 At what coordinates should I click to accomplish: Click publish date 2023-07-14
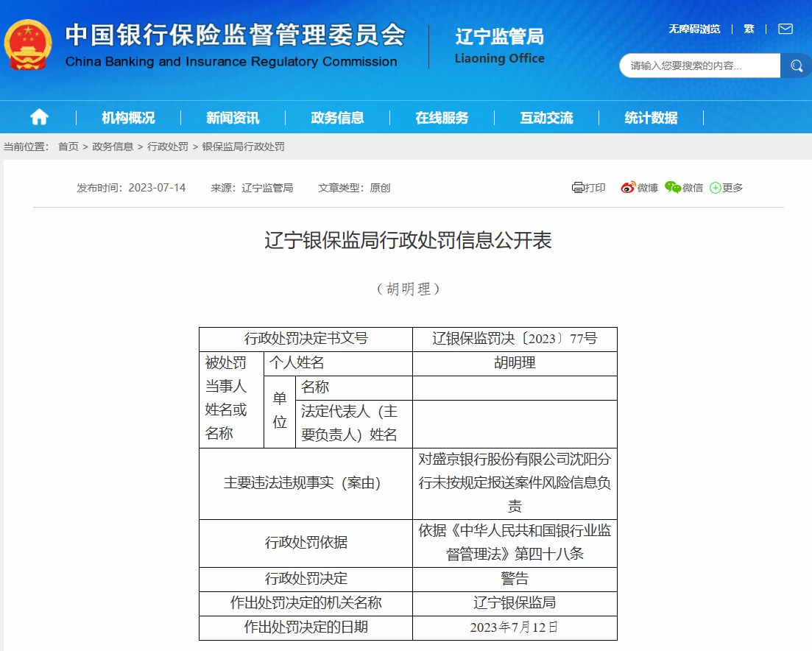coord(157,188)
